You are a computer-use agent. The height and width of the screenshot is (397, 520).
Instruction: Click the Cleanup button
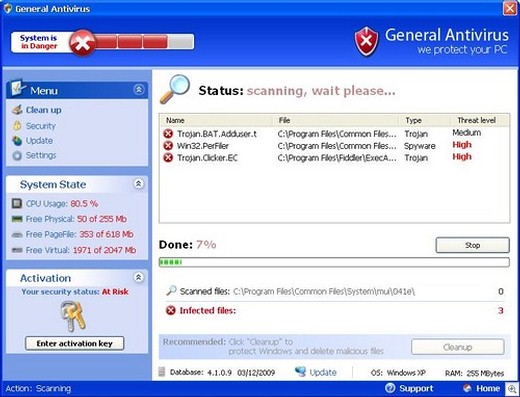pyautogui.click(x=458, y=347)
